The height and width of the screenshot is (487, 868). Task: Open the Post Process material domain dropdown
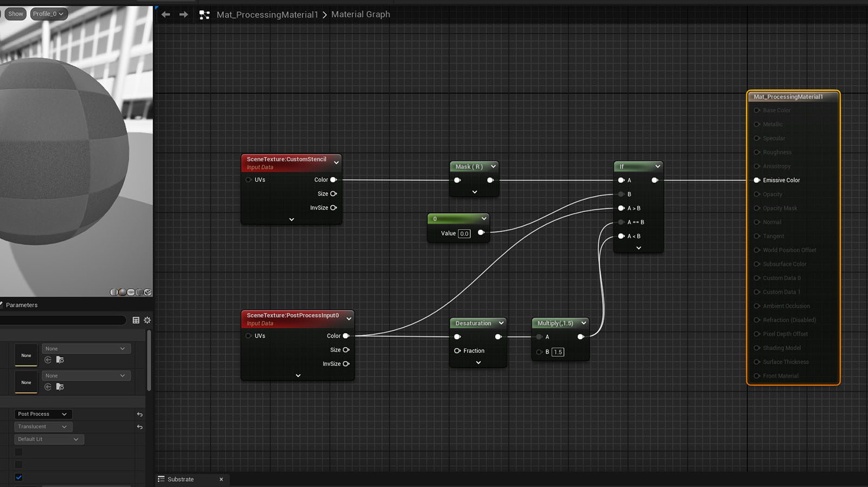(x=43, y=414)
